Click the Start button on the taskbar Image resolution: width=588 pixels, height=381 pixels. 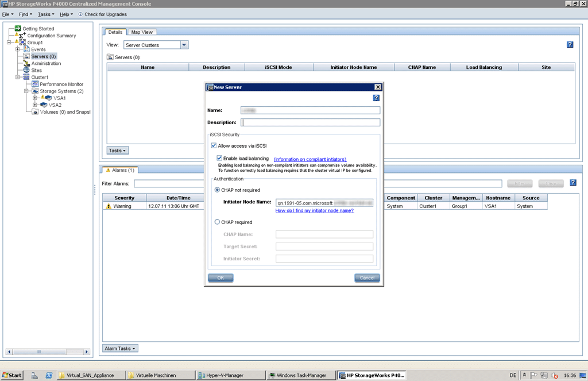[12, 375]
